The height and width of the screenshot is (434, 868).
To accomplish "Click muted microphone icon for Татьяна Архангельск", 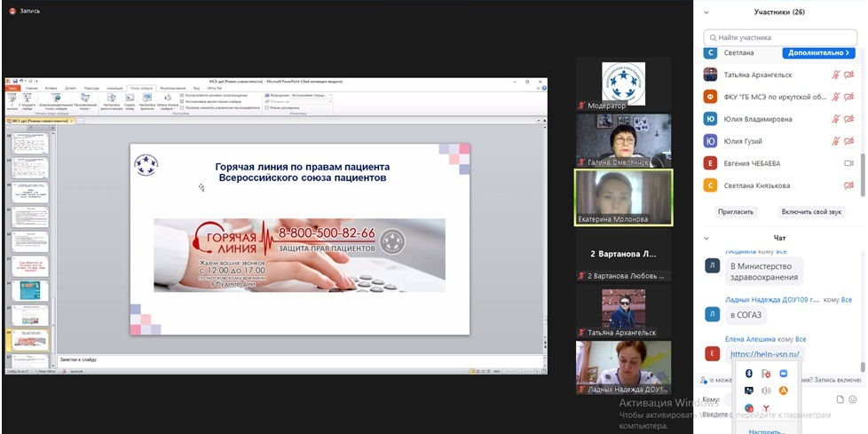I will click(836, 75).
